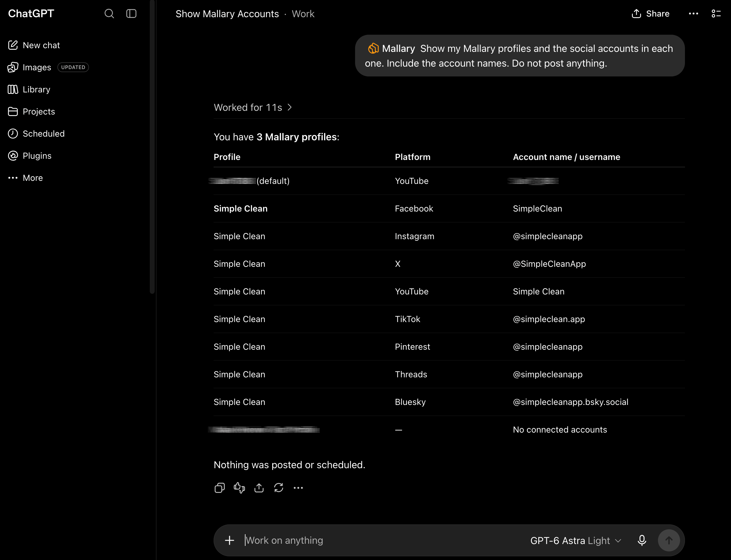
Task: Click the Platform column header
Action: point(412,157)
